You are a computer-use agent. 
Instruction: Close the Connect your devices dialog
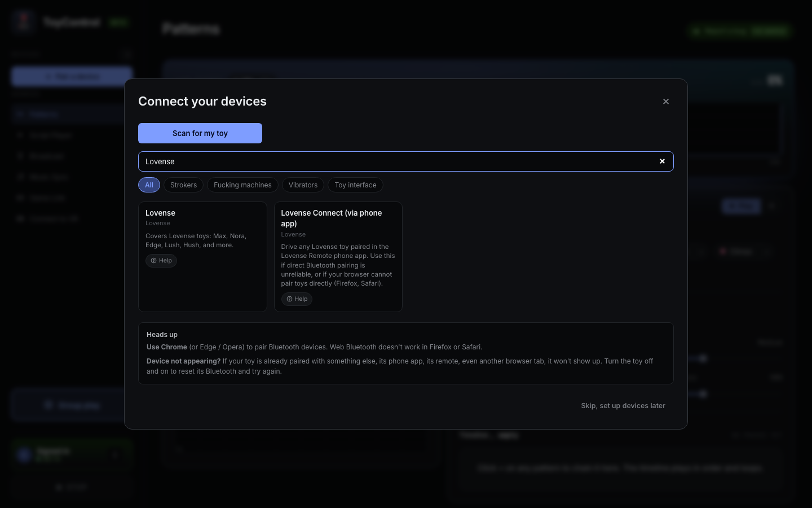pos(666,102)
